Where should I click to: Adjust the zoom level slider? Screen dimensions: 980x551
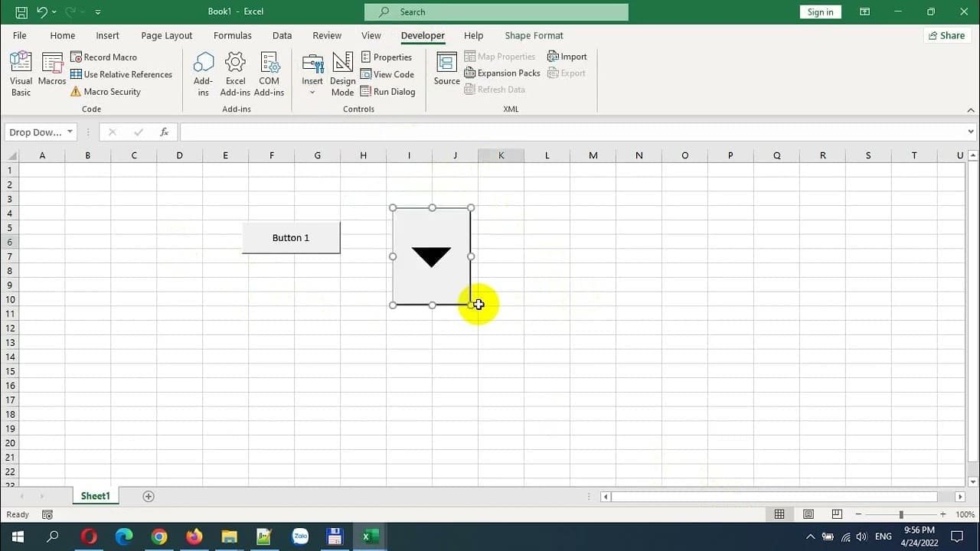coord(901,515)
